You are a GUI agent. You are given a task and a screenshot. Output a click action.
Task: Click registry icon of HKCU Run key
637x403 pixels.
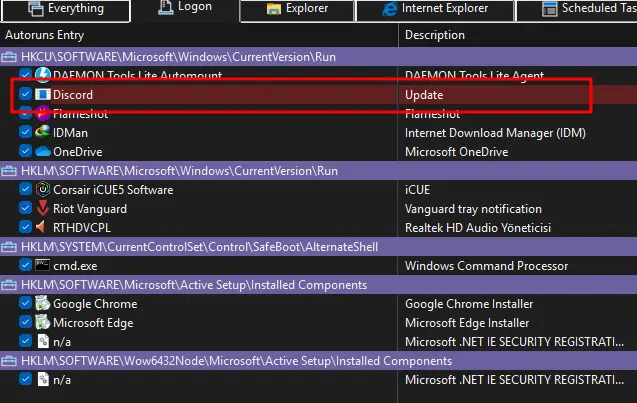9,57
